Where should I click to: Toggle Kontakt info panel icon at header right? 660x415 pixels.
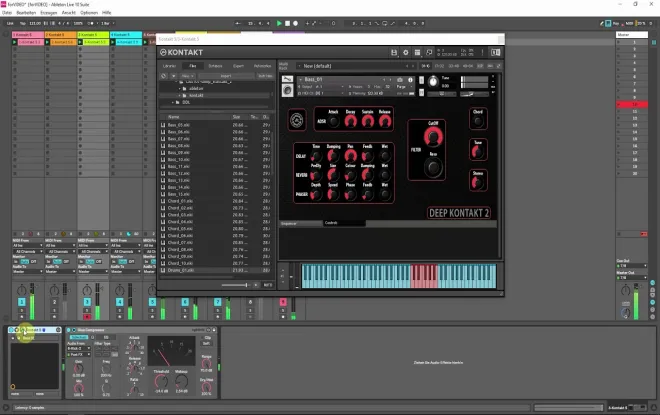pyautogui.click(x=495, y=53)
